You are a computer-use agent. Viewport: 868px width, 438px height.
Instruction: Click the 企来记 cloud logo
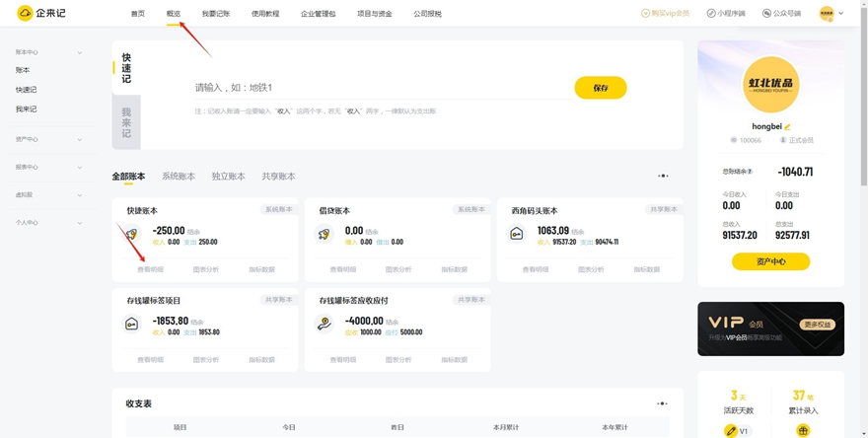coord(26,13)
